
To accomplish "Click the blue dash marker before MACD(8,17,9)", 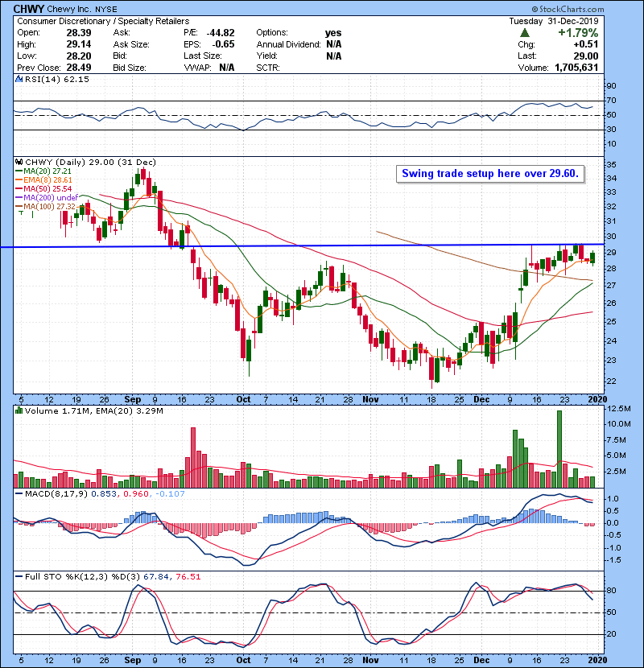I will 19,494.
